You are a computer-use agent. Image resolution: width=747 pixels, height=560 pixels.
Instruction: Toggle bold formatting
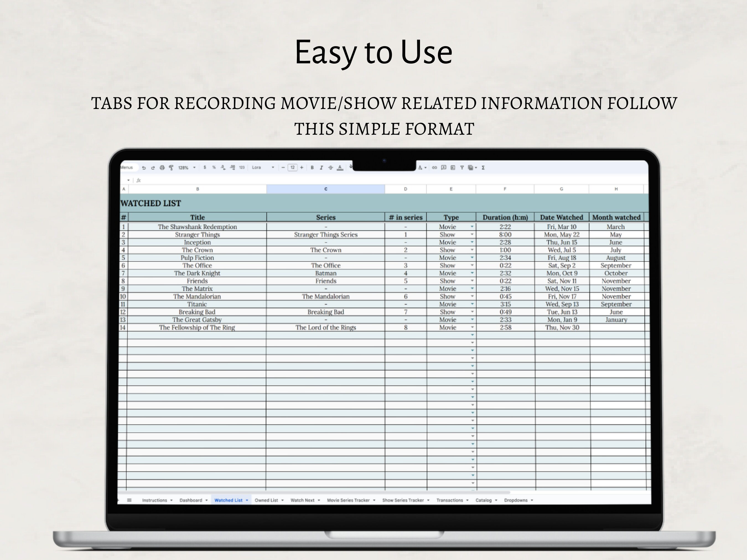coord(312,168)
